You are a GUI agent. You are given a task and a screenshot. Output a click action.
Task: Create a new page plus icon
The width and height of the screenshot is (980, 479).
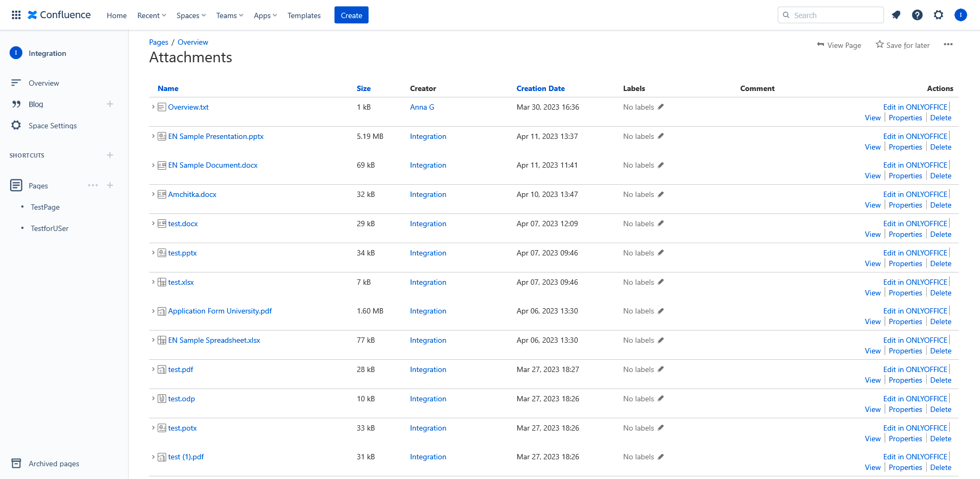[x=110, y=185]
